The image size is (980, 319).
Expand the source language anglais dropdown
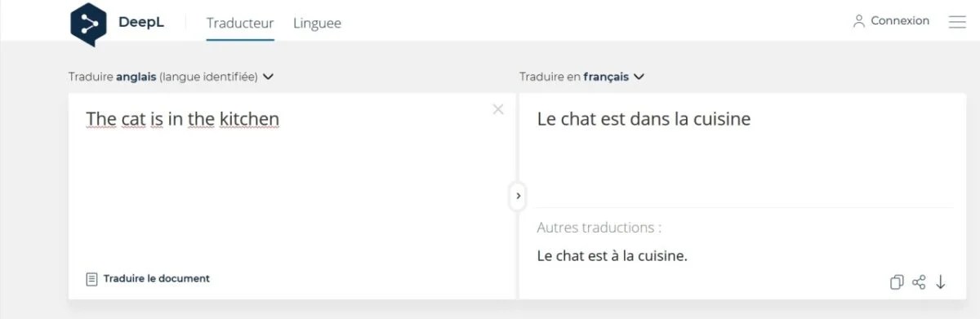[171, 77]
